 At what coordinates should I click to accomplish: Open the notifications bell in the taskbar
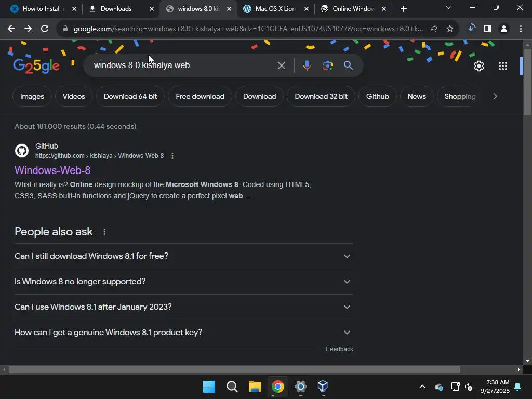(x=518, y=387)
